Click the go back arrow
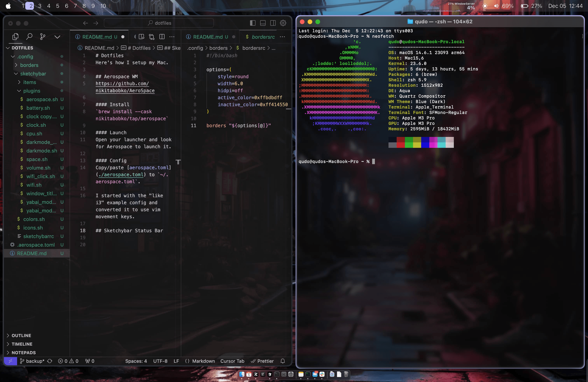The width and height of the screenshot is (588, 382). (86, 23)
